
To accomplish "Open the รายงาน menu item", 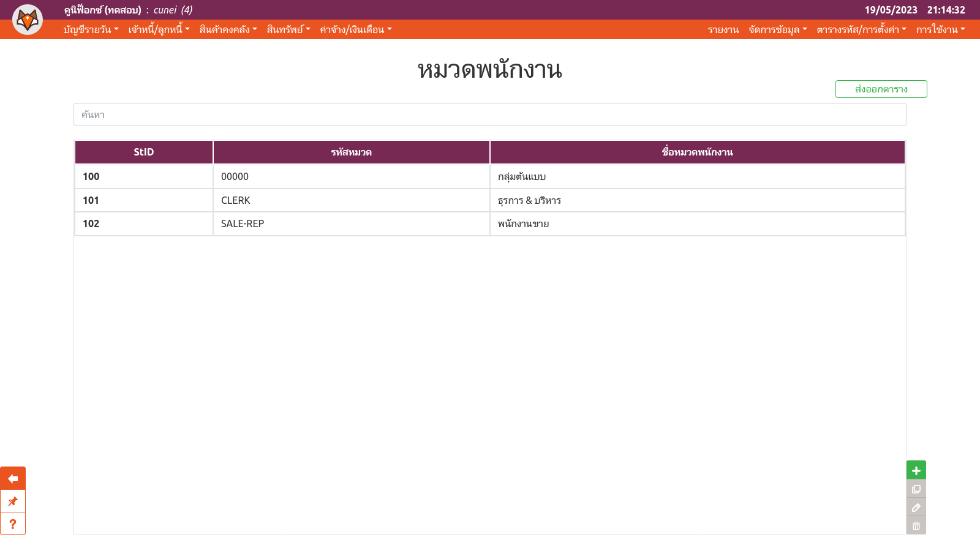I will point(723,29).
